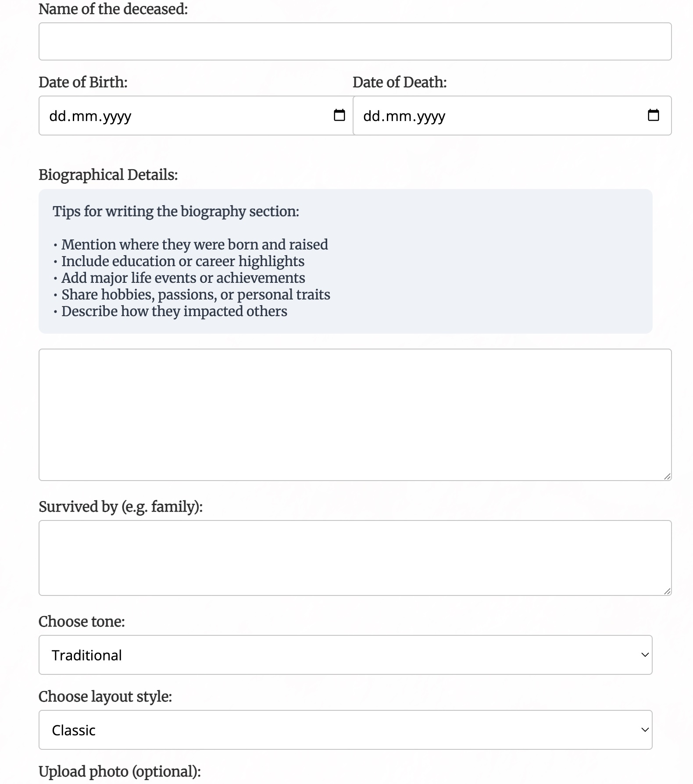This screenshot has width=693, height=784.
Task: Click the Survived by textarea resize handle
Action: coord(667,591)
